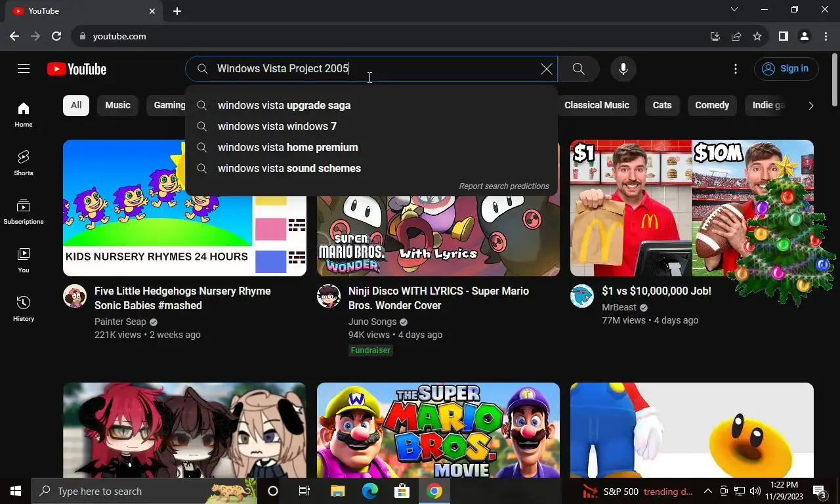This screenshot has height=504, width=840.
Task: Open the volume control in tray
Action: pos(755,491)
